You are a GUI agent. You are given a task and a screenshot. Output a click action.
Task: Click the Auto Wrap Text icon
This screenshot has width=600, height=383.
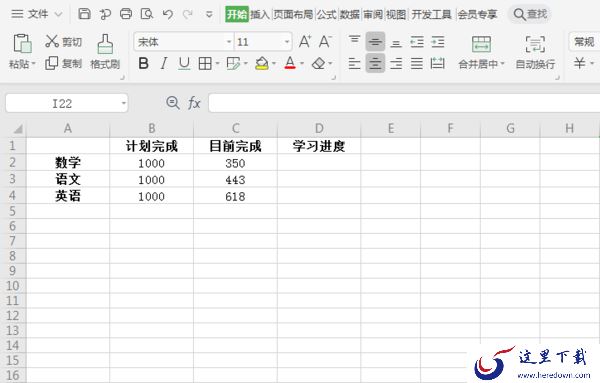pyautogui.click(x=535, y=44)
